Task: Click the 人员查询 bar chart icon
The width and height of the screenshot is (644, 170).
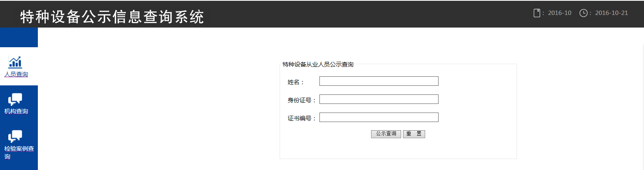Action: (15, 62)
